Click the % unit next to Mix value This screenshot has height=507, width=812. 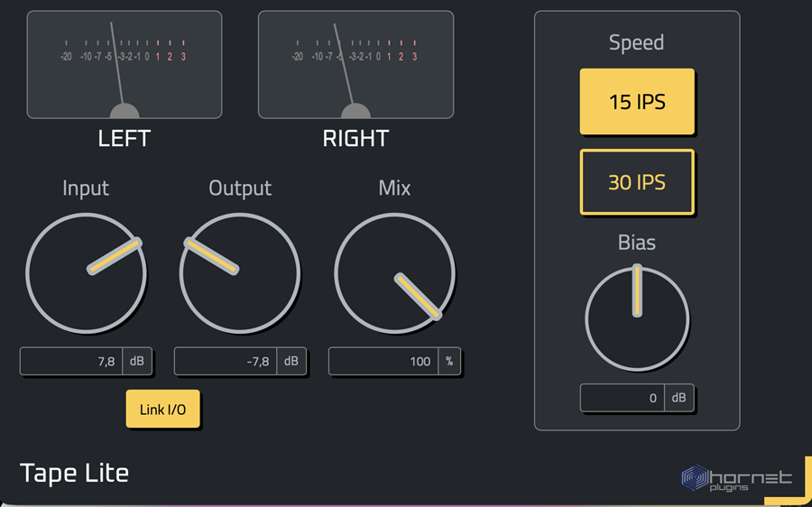click(449, 361)
